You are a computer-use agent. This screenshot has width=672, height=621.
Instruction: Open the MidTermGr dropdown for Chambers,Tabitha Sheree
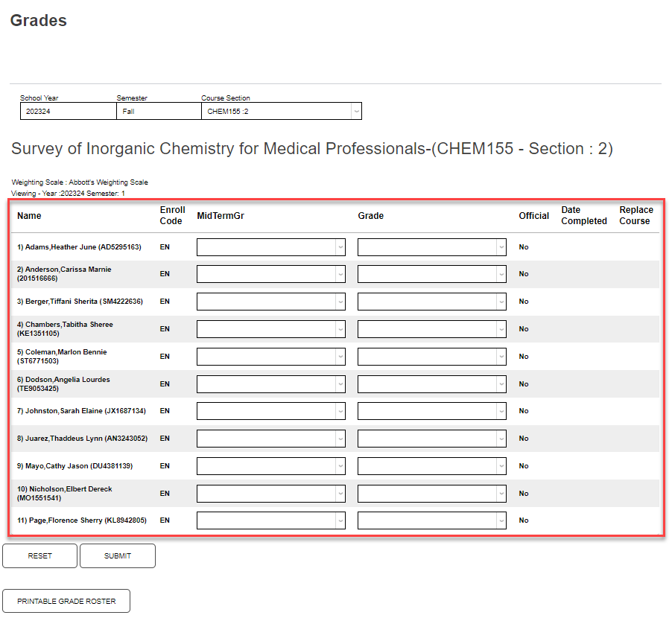click(x=270, y=328)
